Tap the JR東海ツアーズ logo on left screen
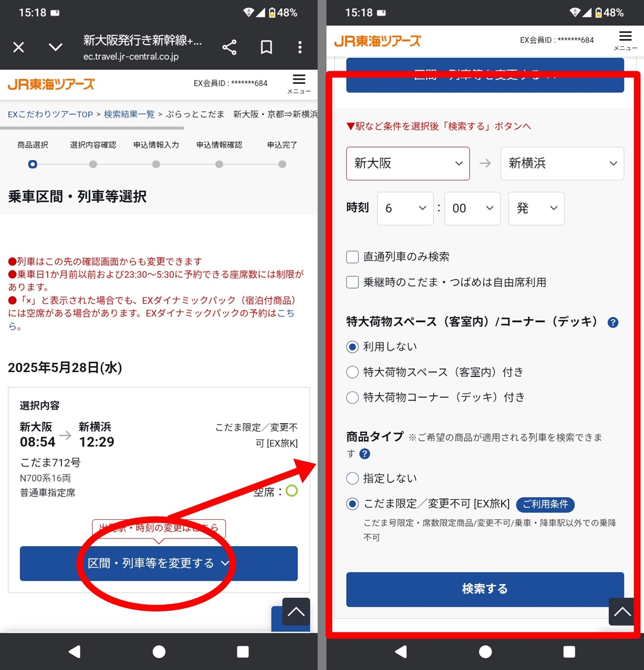The height and width of the screenshot is (670, 644). point(52,84)
